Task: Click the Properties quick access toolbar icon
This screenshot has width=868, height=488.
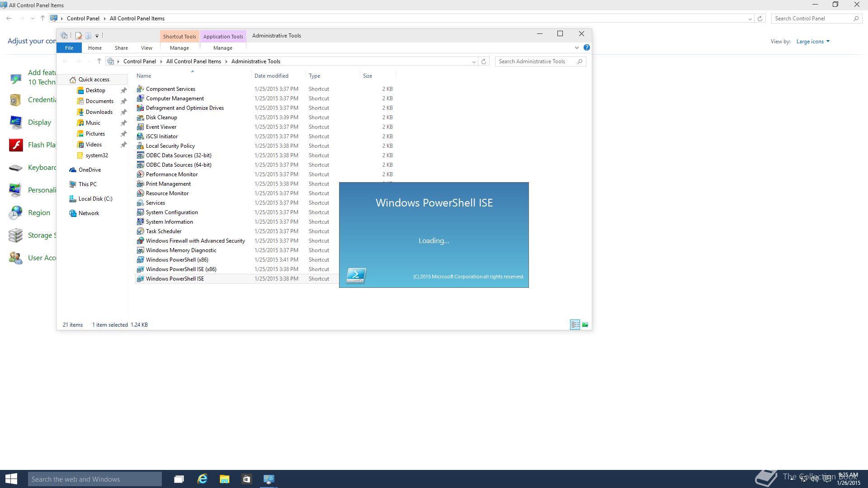Action: [78, 36]
